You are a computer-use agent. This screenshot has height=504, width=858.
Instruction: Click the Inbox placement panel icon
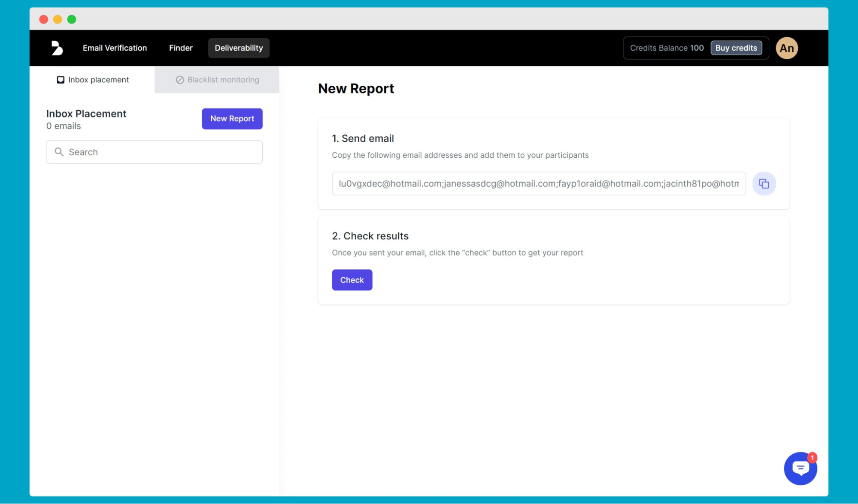pos(60,79)
